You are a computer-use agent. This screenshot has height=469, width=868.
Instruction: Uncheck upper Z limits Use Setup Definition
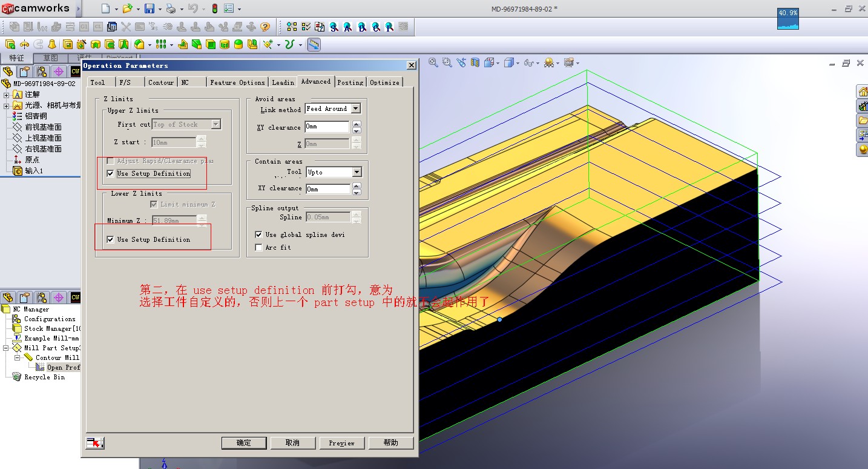(110, 173)
